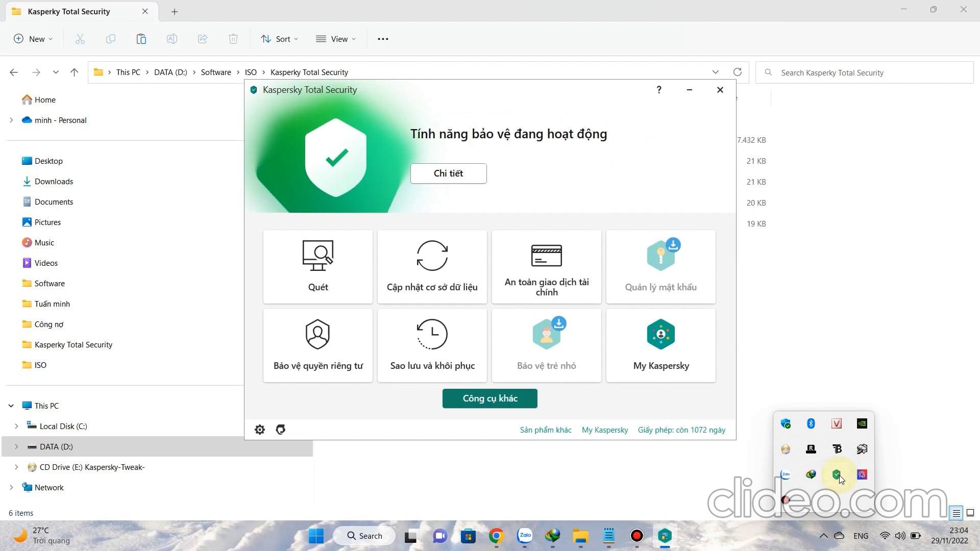Open Công cụ khác (More Tools) button

coord(490,397)
